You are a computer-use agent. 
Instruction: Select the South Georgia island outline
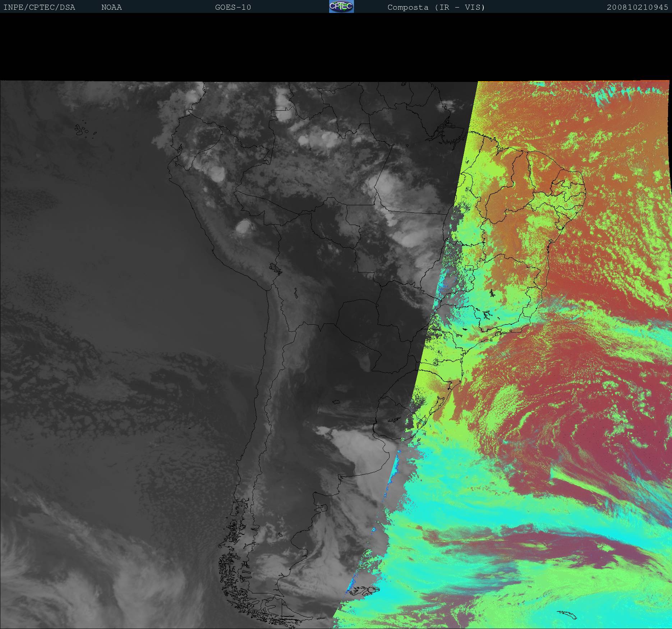coord(567,615)
